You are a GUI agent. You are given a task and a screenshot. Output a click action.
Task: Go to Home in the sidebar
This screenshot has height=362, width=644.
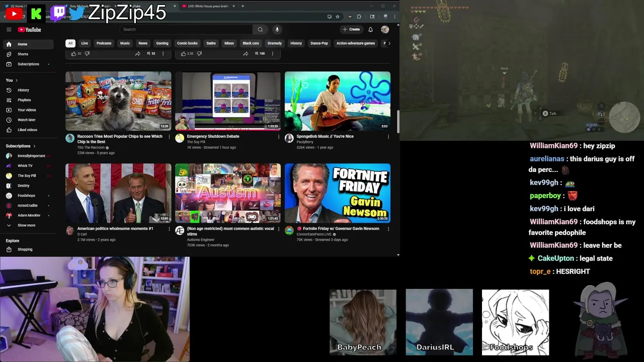click(x=29, y=44)
